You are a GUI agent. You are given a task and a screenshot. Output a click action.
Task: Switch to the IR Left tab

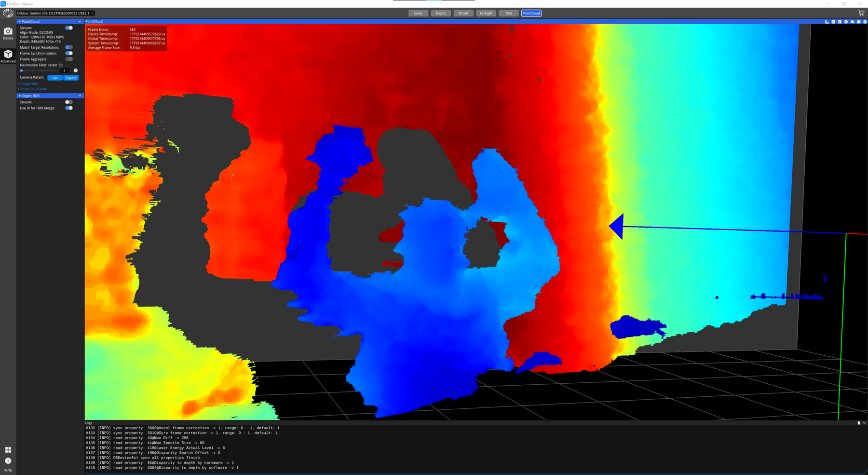463,13
